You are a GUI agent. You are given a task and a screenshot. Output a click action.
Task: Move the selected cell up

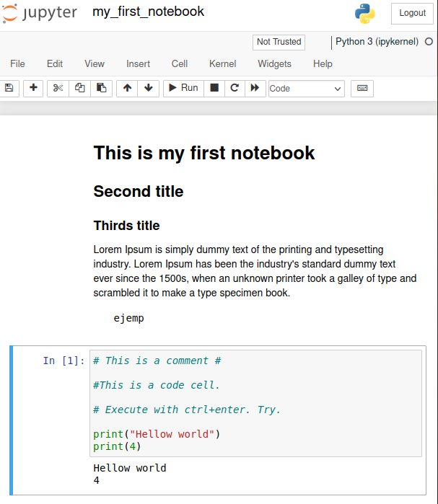127,88
